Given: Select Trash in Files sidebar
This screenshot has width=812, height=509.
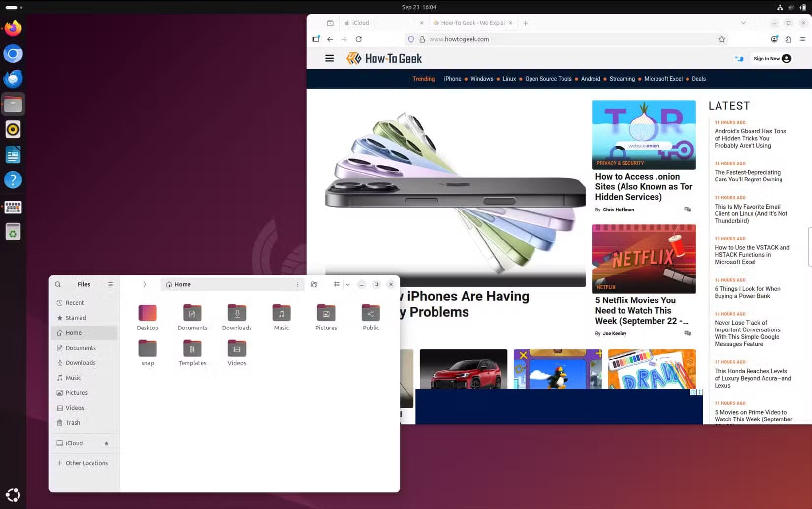Looking at the screenshot, I should (84, 423).
